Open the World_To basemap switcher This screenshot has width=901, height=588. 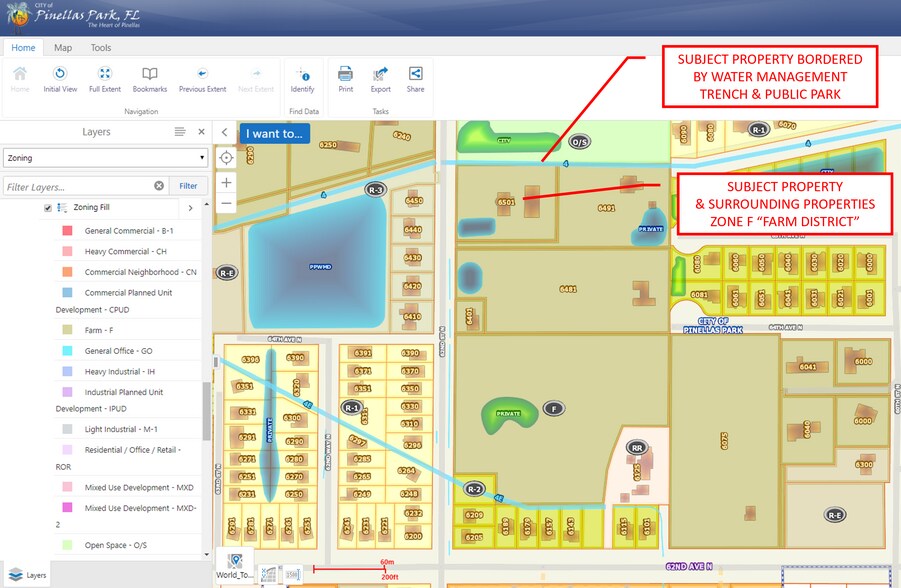click(x=234, y=566)
